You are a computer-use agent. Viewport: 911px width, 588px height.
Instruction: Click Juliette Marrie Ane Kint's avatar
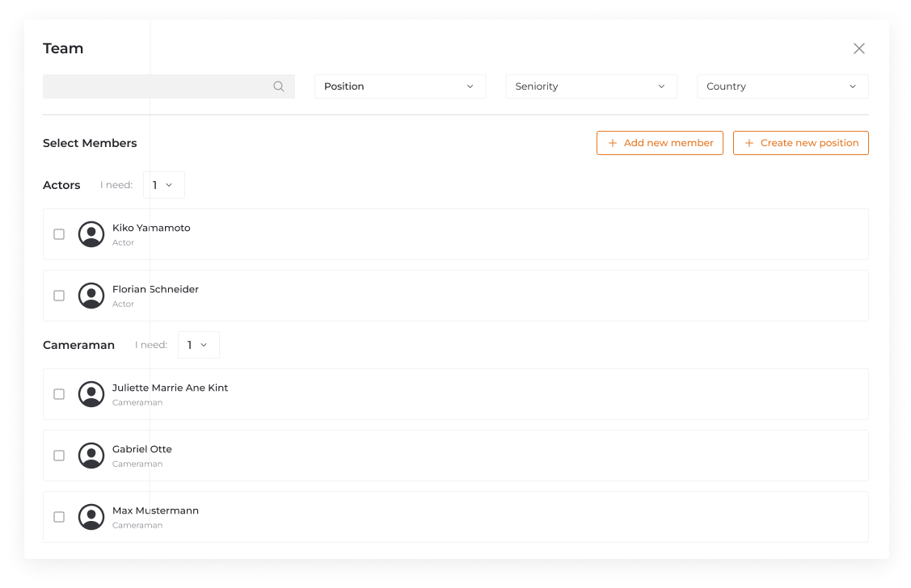[x=91, y=394]
